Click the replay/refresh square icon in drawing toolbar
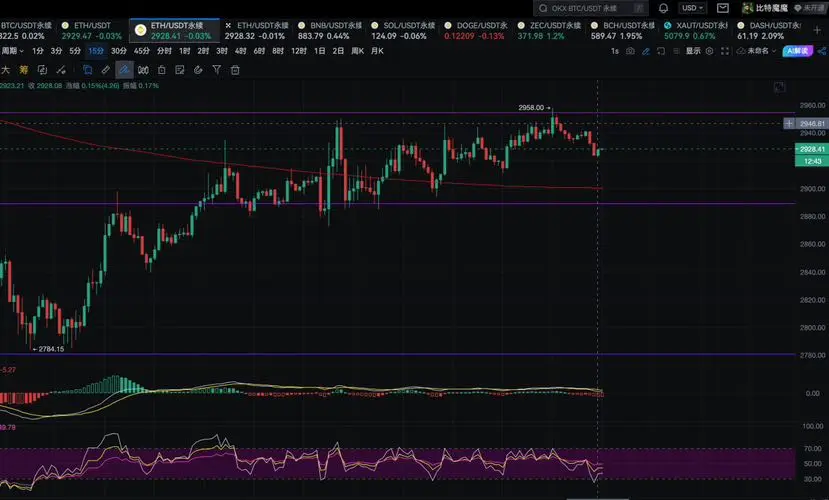The image size is (829, 500). click(42, 70)
